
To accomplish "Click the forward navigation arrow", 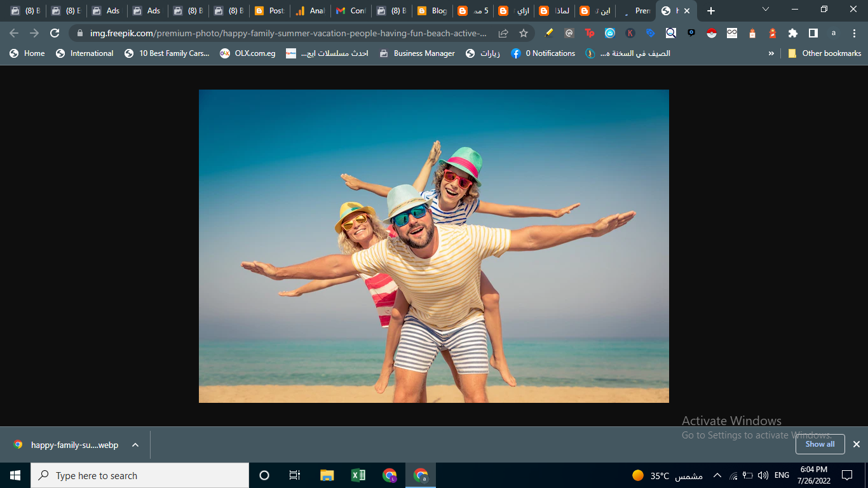I will pos(34,33).
